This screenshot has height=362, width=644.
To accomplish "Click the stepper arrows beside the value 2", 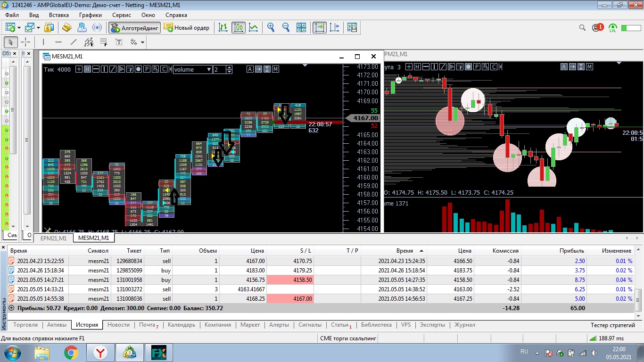I will click(x=229, y=69).
